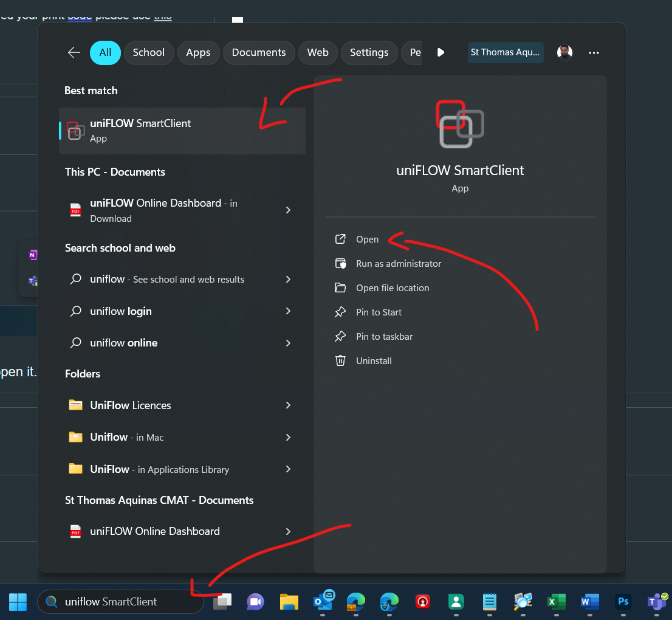Open the St Thomas Aquinas uniFLOW Online Dashboard

point(182,531)
